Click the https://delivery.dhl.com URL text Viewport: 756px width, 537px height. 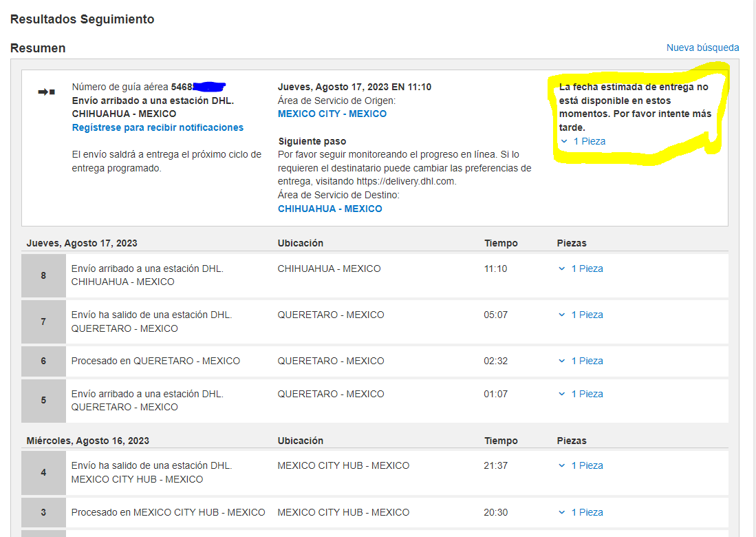point(405,182)
